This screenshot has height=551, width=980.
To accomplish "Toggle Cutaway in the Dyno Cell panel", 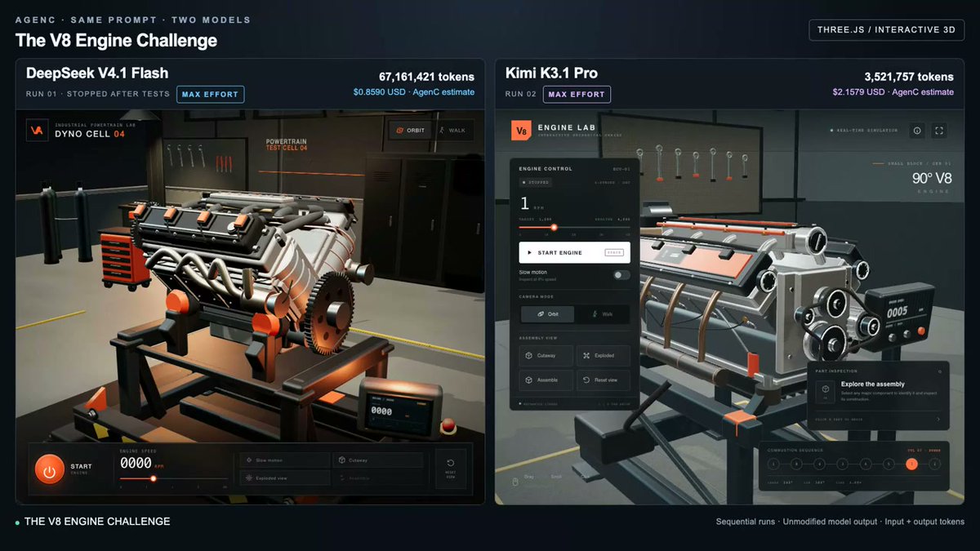I will 378,460.
